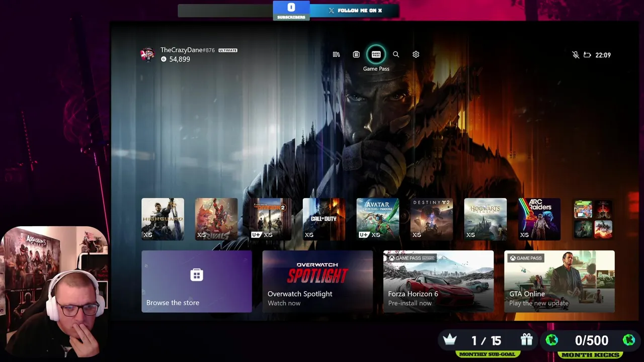Viewport: 644px width, 362px height.
Task: Click the muted microphone status icon
Action: [x=576, y=55]
